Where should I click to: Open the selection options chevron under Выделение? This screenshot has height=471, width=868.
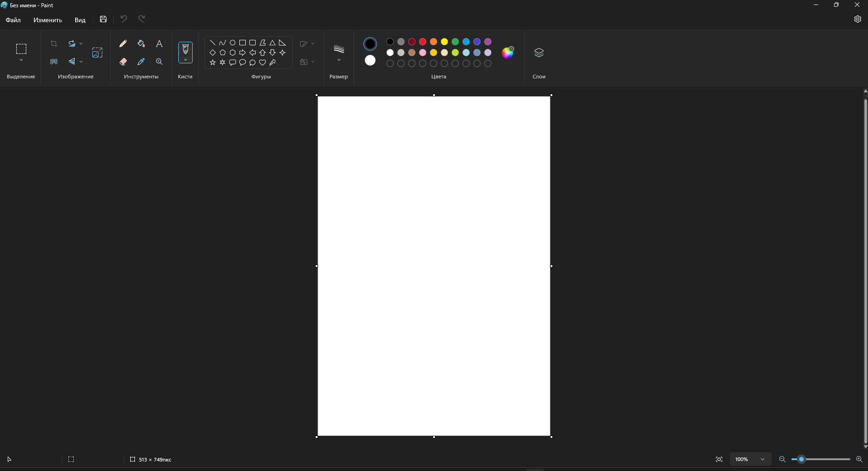[21, 60]
